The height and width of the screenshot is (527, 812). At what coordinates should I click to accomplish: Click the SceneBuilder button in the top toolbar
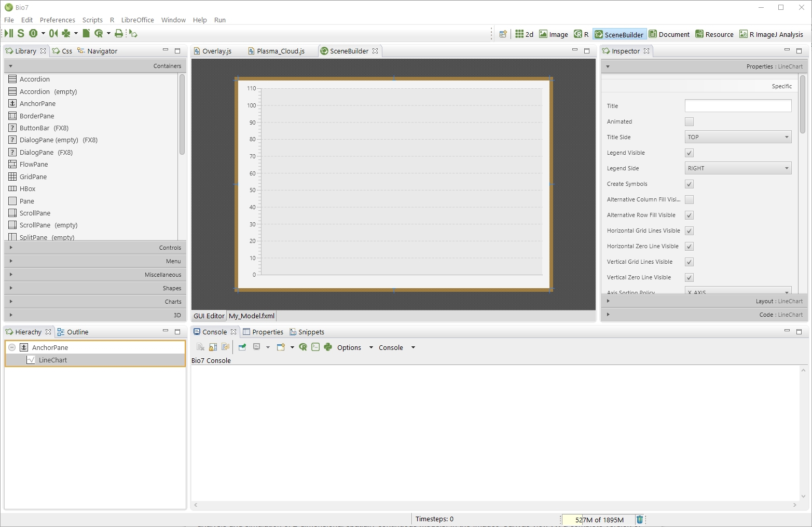pos(619,34)
